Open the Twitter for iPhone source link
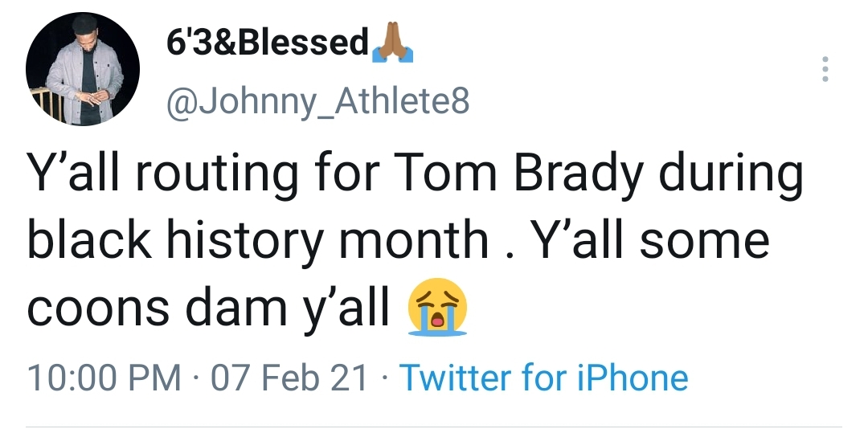The height and width of the screenshot is (429, 868). point(543,378)
